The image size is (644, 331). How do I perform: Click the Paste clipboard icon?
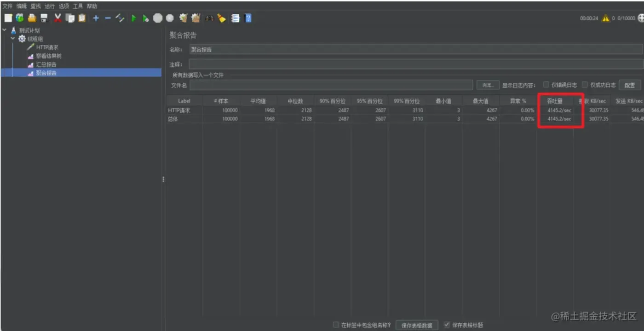82,18
